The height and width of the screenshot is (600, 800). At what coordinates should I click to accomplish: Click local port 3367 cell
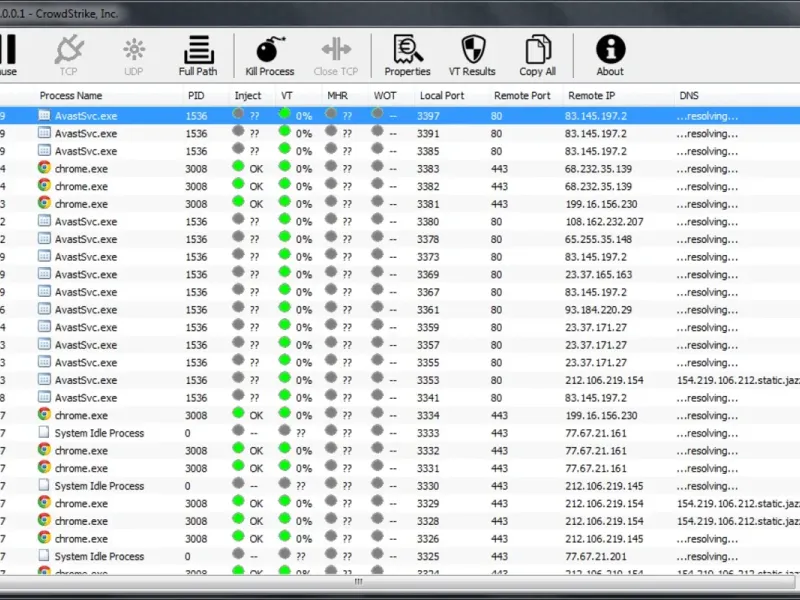click(x=428, y=292)
